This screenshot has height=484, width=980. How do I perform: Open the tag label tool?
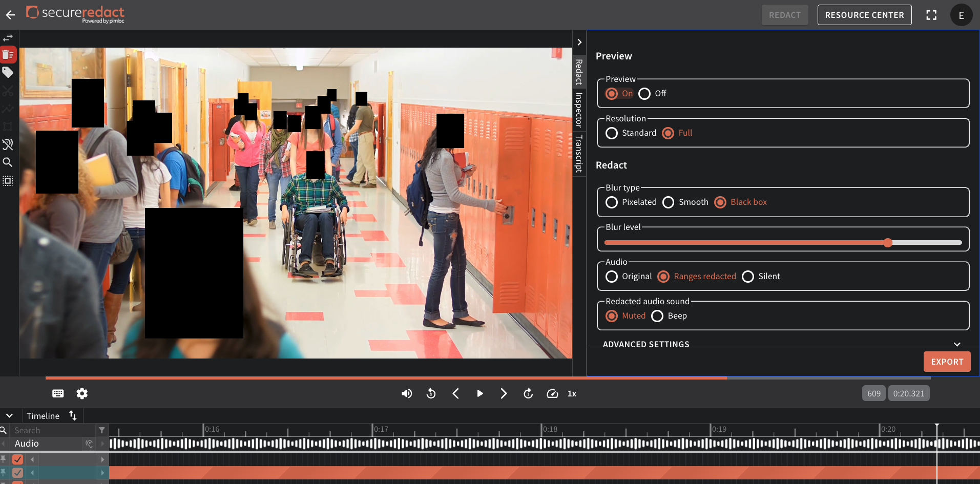coord(8,72)
